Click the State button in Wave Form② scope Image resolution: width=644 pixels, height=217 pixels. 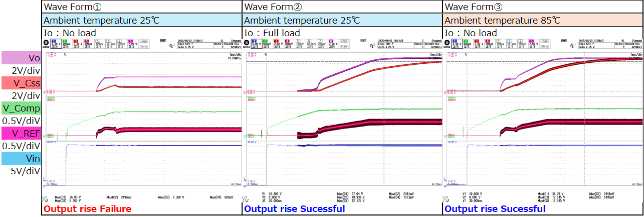tap(344, 47)
